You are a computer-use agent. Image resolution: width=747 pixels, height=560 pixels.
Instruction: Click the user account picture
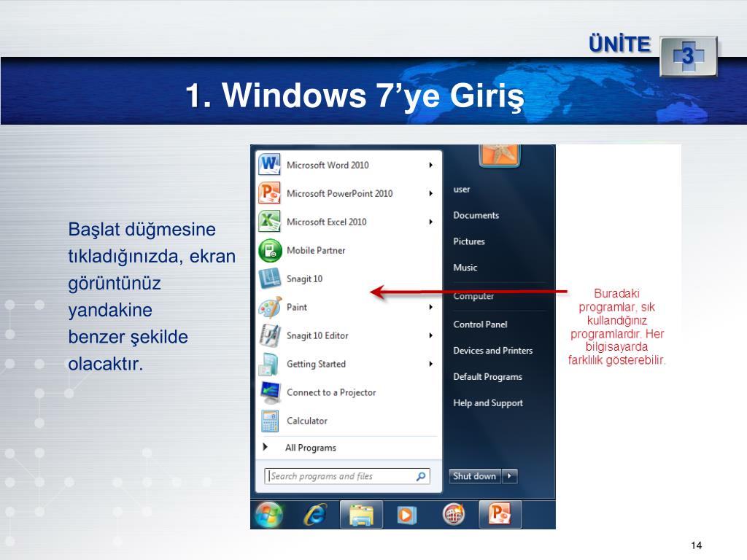(x=499, y=156)
